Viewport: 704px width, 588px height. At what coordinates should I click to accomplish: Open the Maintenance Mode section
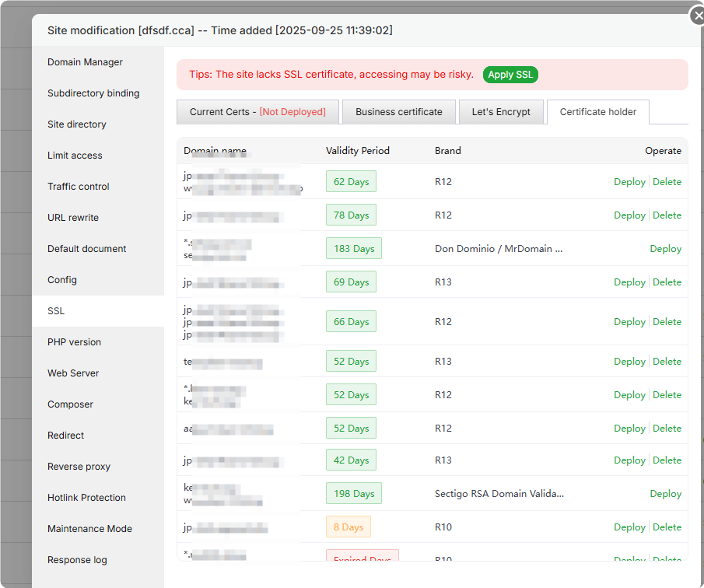point(89,529)
